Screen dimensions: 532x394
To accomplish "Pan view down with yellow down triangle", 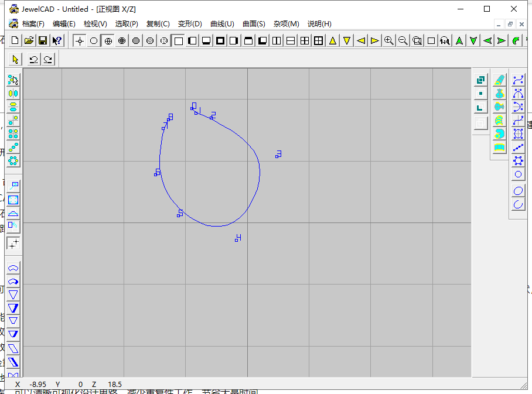I will point(347,41).
